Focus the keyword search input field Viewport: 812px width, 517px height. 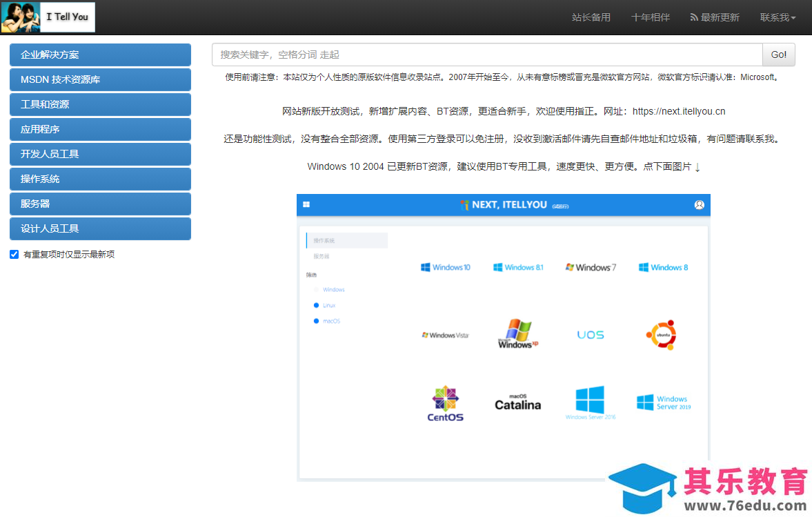[x=487, y=55]
